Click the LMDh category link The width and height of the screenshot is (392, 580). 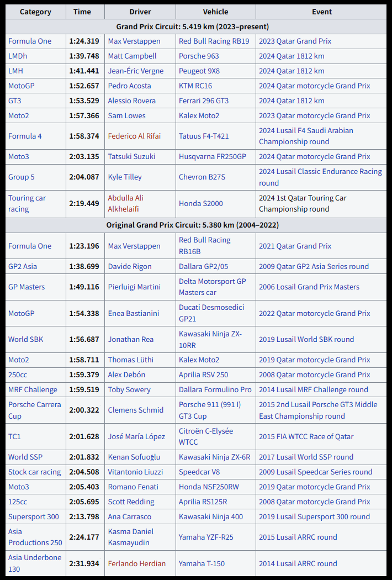coord(18,56)
